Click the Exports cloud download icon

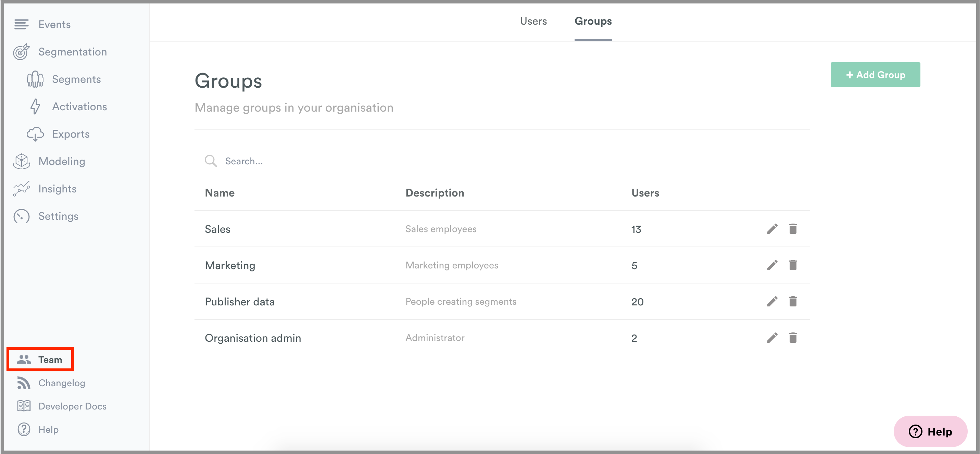[x=35, y=134]
